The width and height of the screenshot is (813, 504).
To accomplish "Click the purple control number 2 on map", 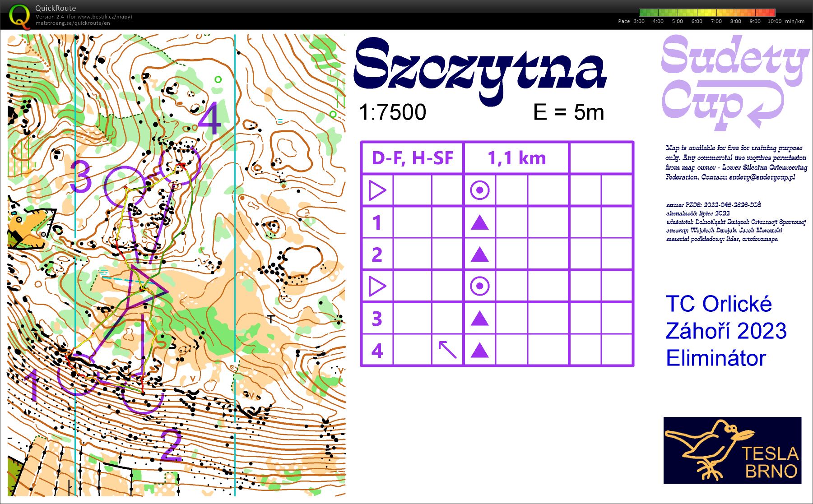I will coord(171,445).
